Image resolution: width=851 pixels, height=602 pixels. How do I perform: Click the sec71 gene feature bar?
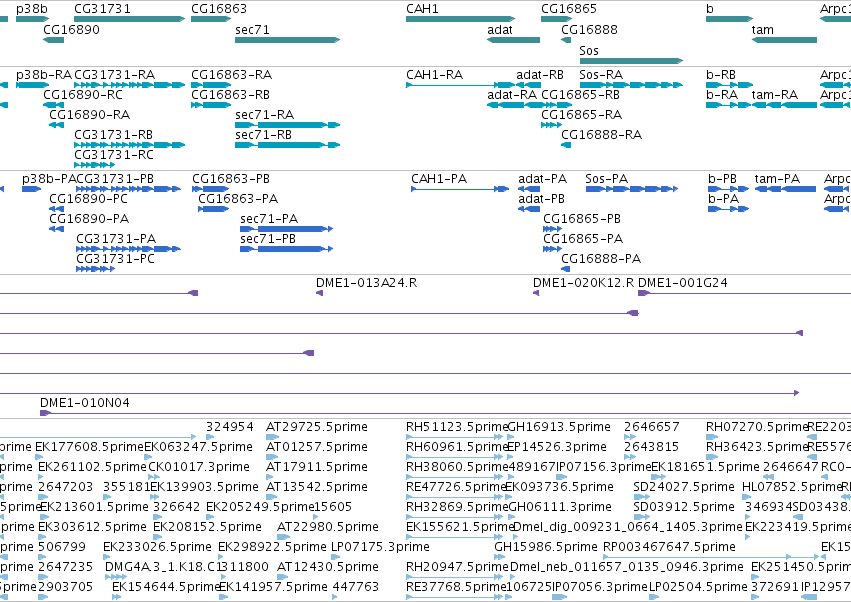[x=288, y=40]
